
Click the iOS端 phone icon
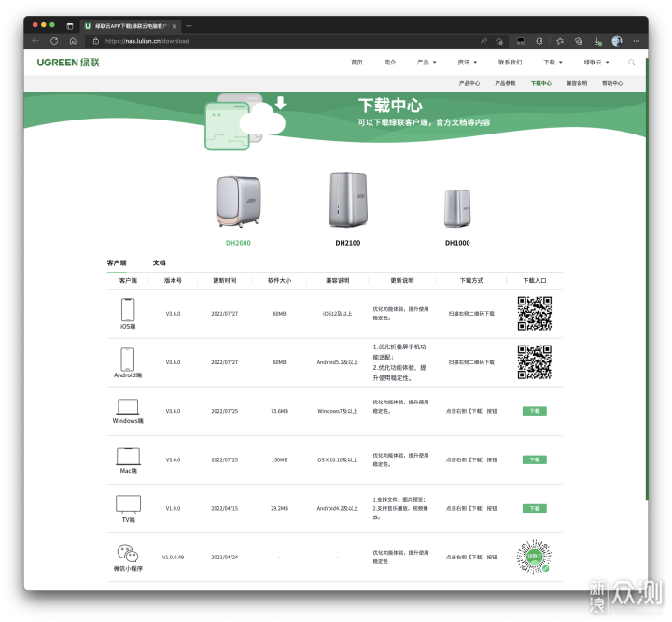point(128,310)
